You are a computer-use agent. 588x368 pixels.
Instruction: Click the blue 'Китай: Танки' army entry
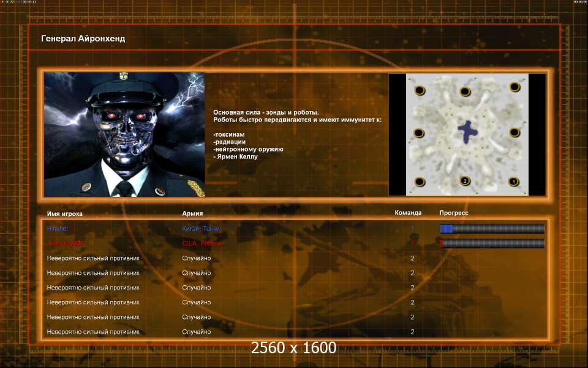point(201,228)
